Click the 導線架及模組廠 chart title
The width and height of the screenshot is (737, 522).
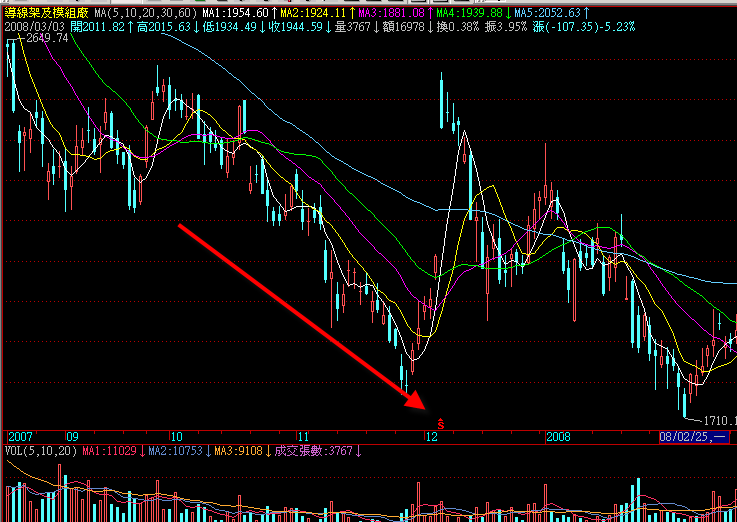coord(46,11)
